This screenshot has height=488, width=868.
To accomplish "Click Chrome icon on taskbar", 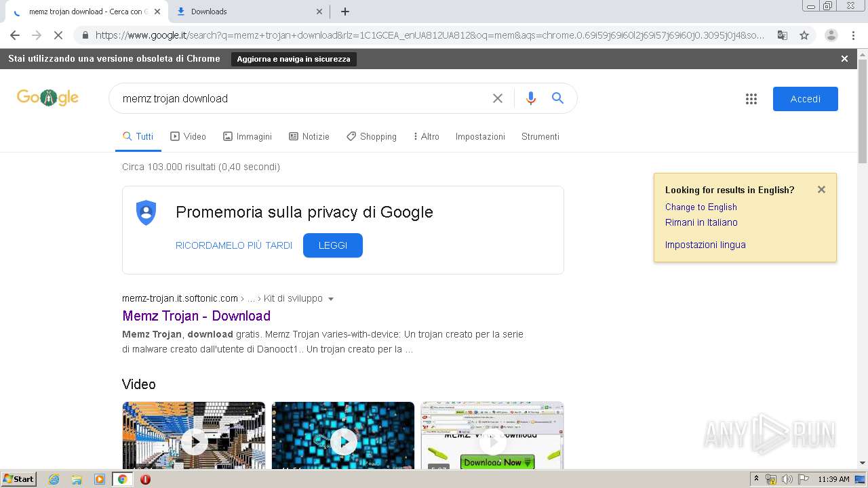I will 122,479.
